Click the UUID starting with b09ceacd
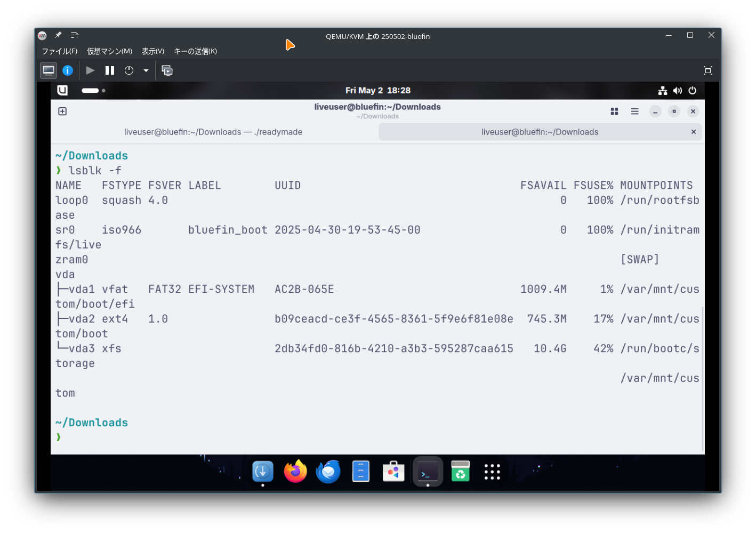 pos(394,319)
